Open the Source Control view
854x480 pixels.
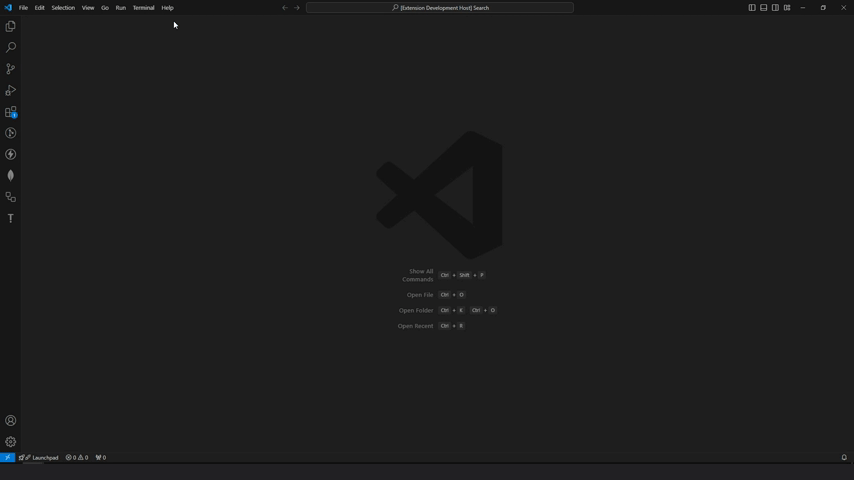10,69
